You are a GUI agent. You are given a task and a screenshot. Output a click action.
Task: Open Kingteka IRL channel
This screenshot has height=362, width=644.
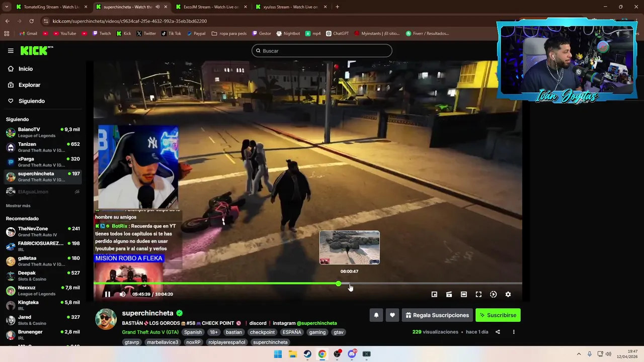[43, 305]
